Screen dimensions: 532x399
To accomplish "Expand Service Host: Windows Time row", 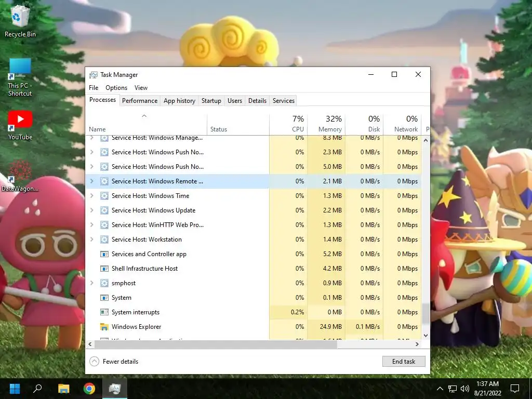I will point(91,196).
